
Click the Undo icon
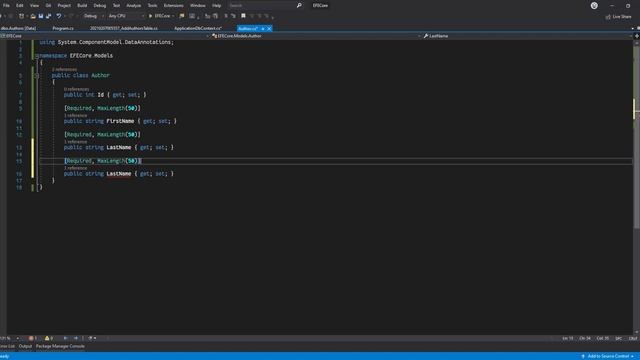(x=59, y=16)
